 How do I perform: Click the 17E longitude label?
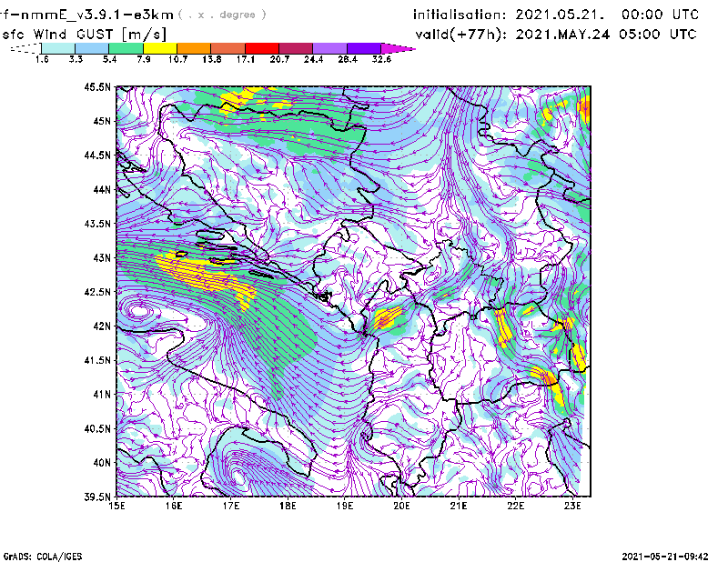(x=231, y=506)
